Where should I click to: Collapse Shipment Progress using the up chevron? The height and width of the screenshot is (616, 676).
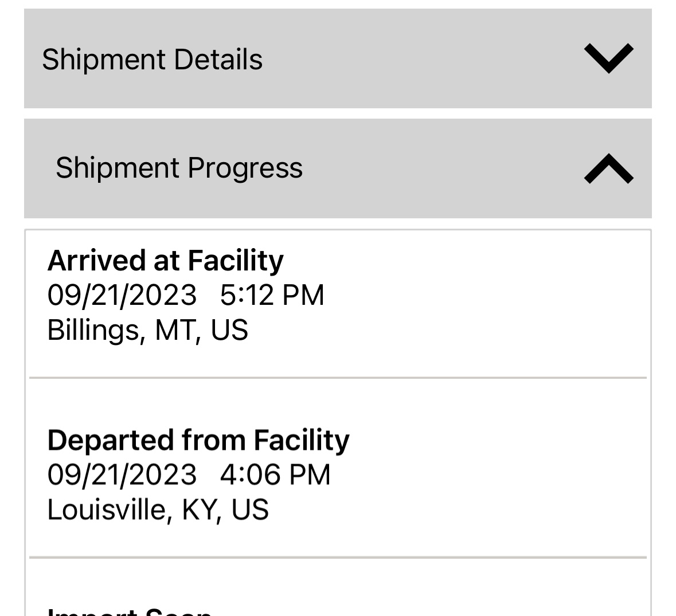pyautogui.click(x=608, y=169)
